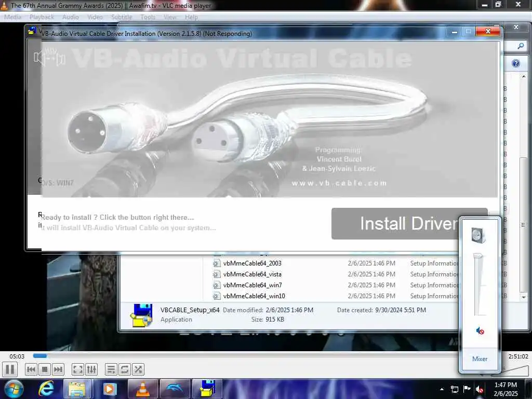Click the total time 2:51:02 label

tap(518, 356)
